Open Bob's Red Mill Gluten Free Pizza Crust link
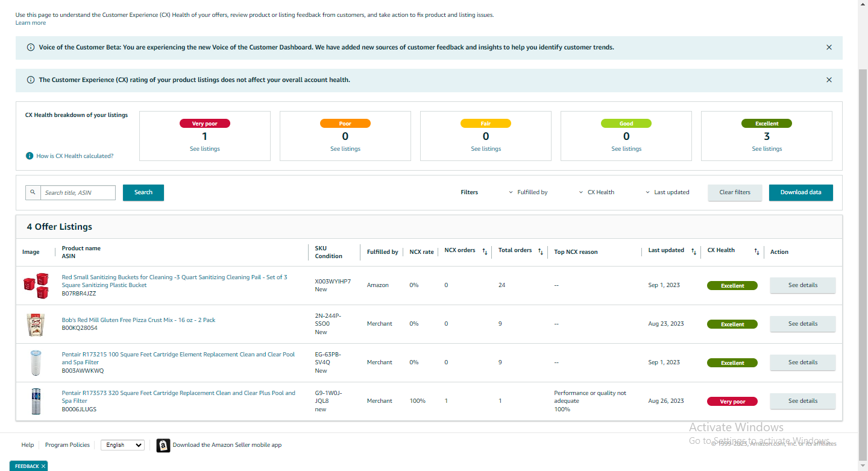Viewport: 868px width, 471px height. click(139, 320)
